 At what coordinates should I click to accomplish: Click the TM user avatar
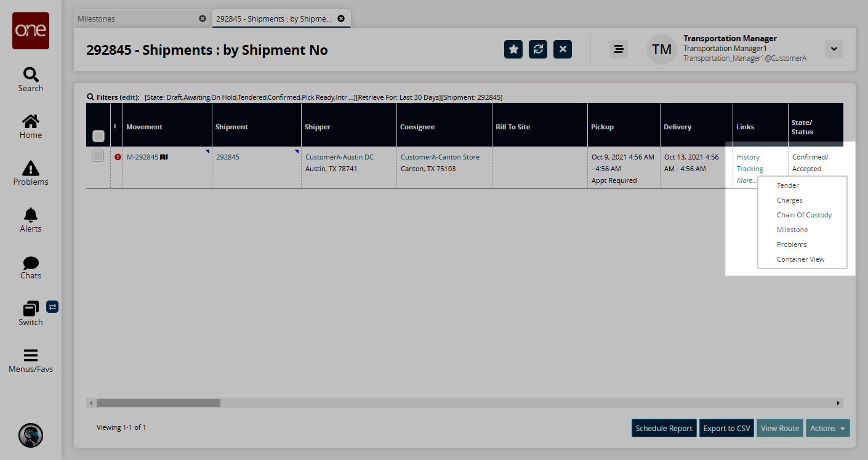tap(662, 49)
